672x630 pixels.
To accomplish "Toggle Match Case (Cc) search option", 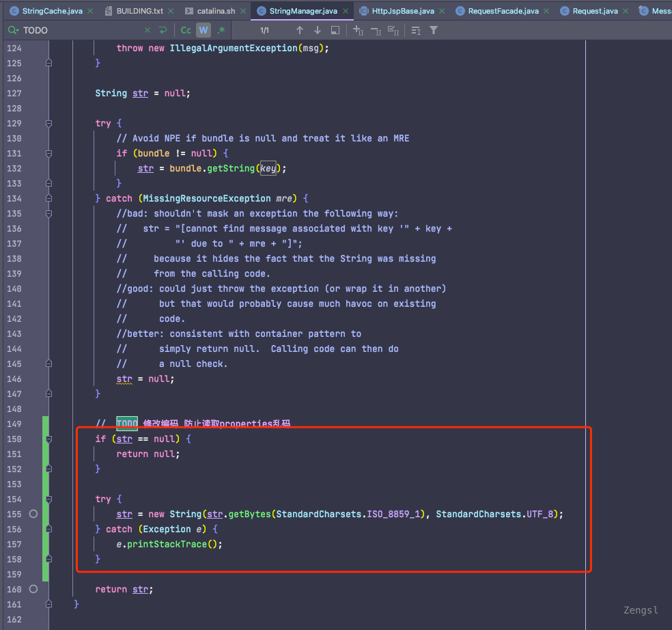I will 186,31.
